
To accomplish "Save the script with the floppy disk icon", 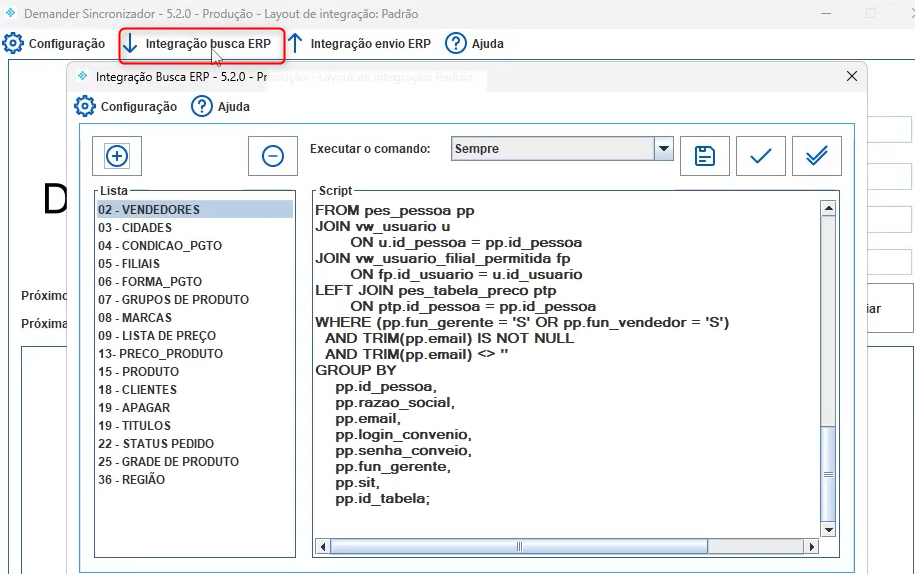I will (705, 156).
